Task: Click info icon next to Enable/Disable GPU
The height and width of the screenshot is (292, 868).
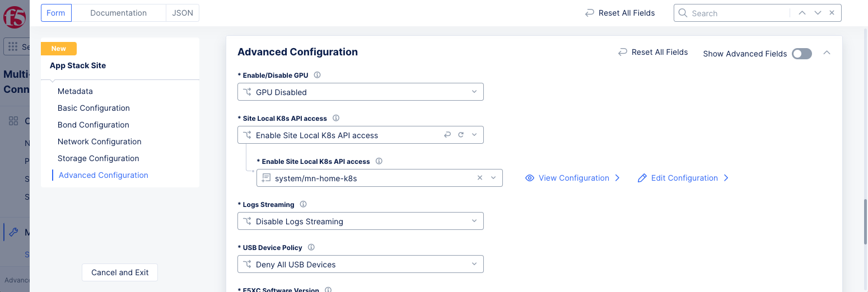Action: 317,75
